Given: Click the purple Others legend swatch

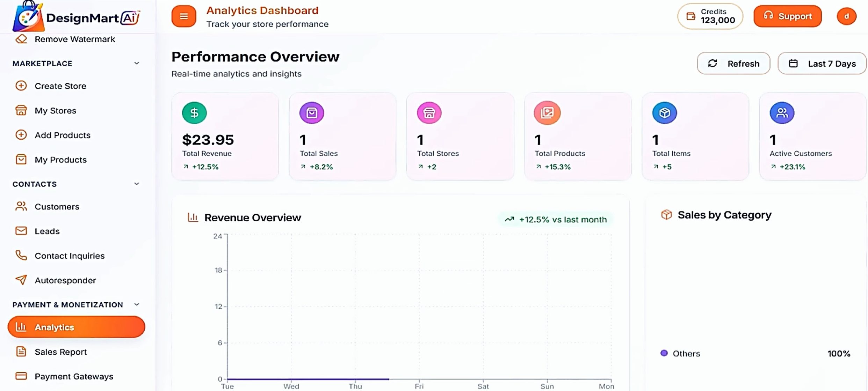Looking at the screenshot, I should coord(664,353).
